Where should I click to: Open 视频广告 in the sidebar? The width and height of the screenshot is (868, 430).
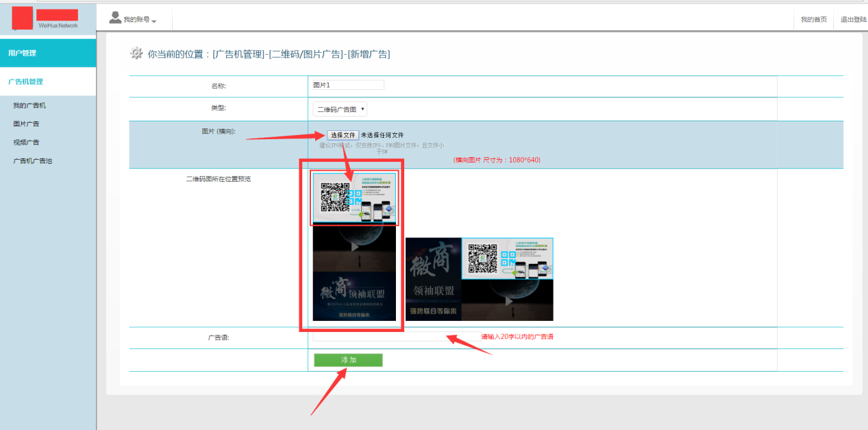pos(26,143)
